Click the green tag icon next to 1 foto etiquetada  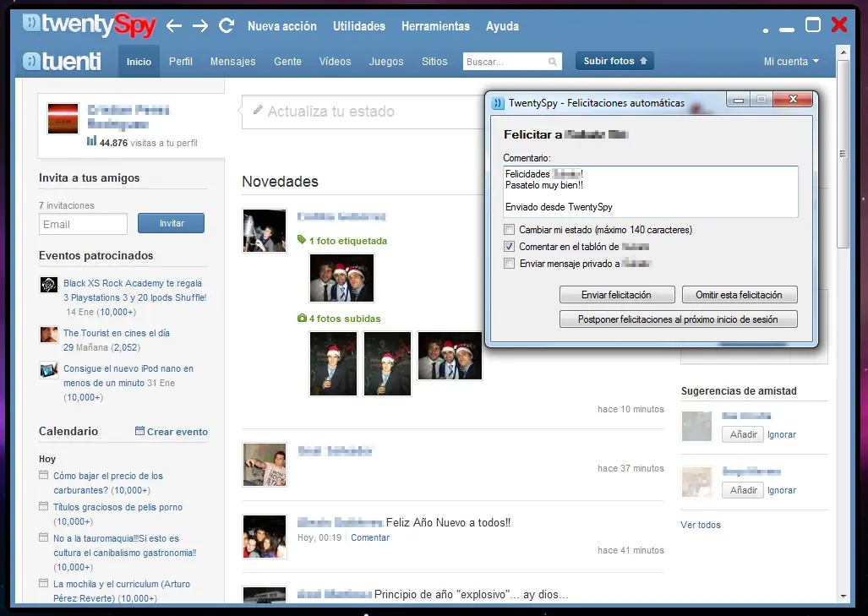coord(302,240)
